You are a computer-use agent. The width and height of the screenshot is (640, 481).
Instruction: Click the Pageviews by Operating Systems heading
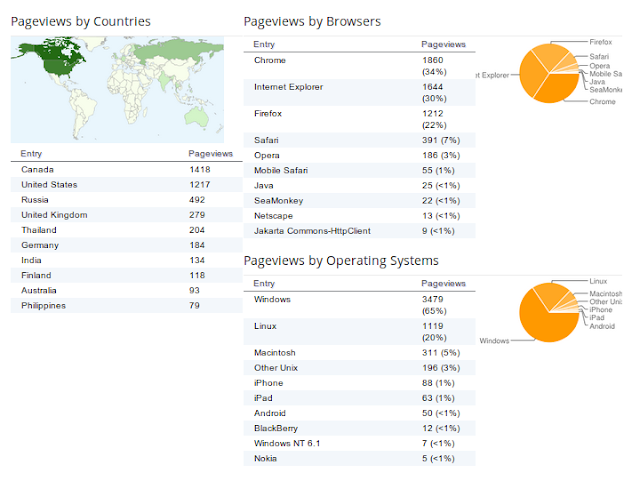[341, 261]
